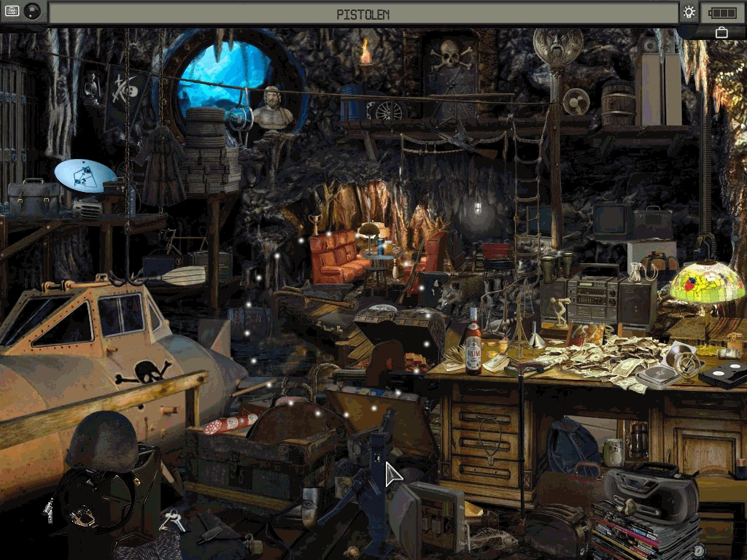Image resolution: width=747 pixels, height=560 pixels.
Task: Click the orange leather sofa
Action: (x=336, y=257)
